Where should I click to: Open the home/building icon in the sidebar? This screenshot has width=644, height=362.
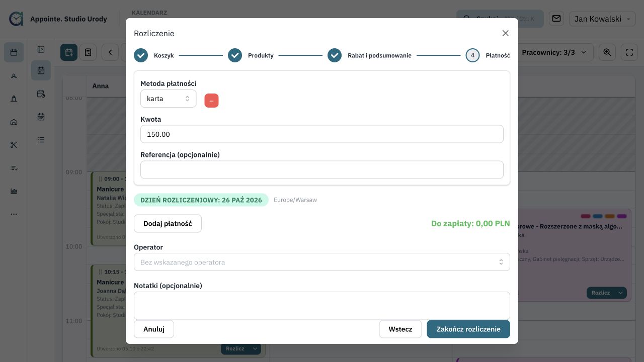(14, 122)
